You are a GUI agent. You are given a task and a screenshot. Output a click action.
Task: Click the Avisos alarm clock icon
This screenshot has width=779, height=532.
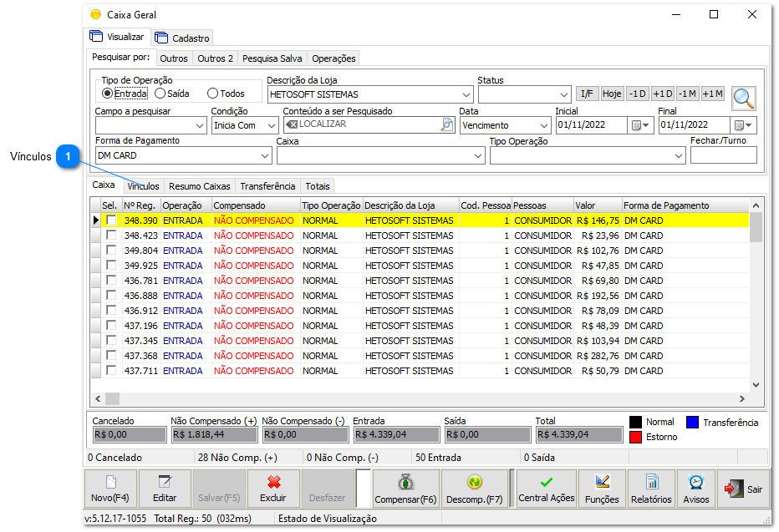click(x=695, y=489)
